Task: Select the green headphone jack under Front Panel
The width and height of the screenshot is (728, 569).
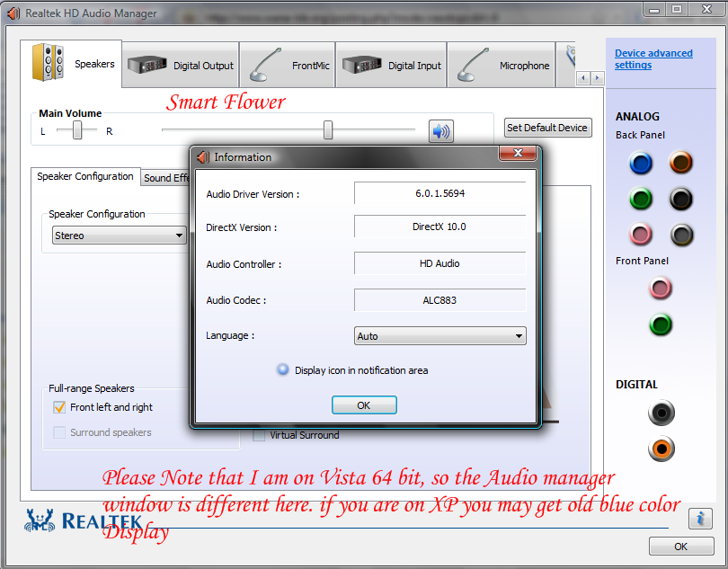Action: 661,325
